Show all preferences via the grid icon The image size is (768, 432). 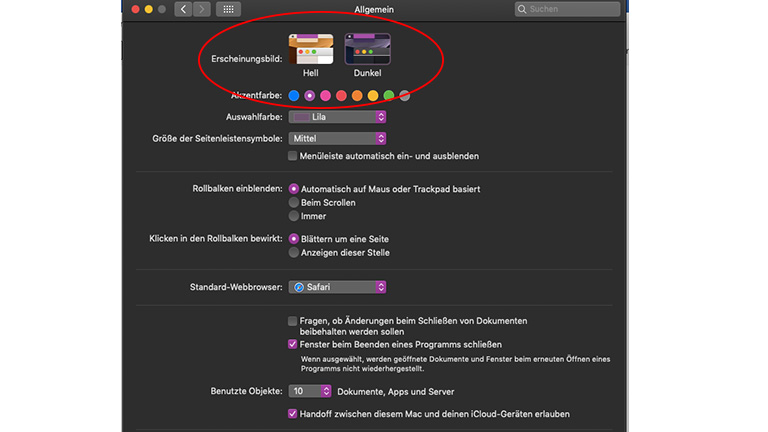228,9
